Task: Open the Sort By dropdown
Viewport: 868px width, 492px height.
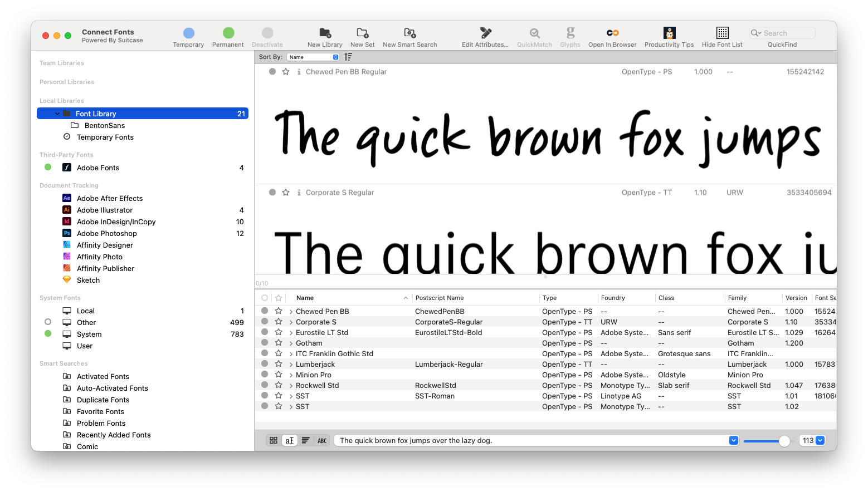Action: coord(313,57)
